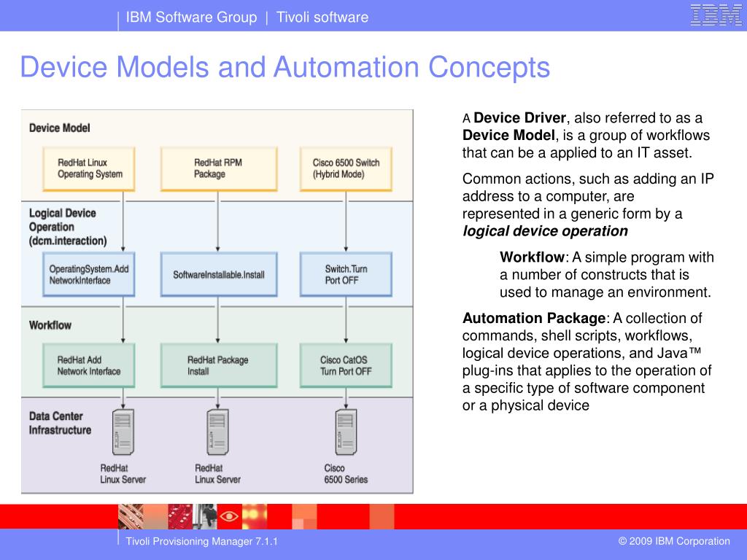Select the Cisco 6500 Switch (Hybrid Mode) box

click(x=346, y=168)
